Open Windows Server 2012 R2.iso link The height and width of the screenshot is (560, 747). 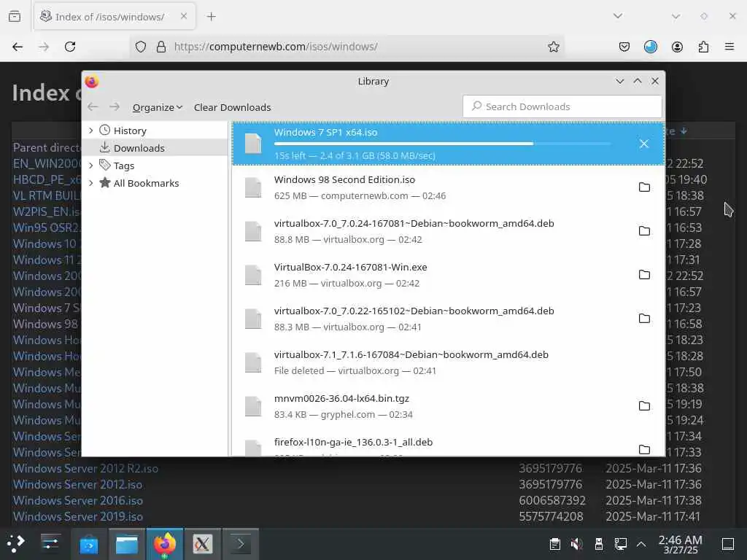coord(86,469)
